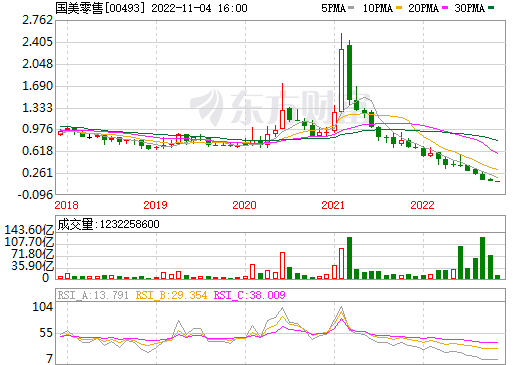
Task: Click the 2021 year axis label
Action: point(333,205)
